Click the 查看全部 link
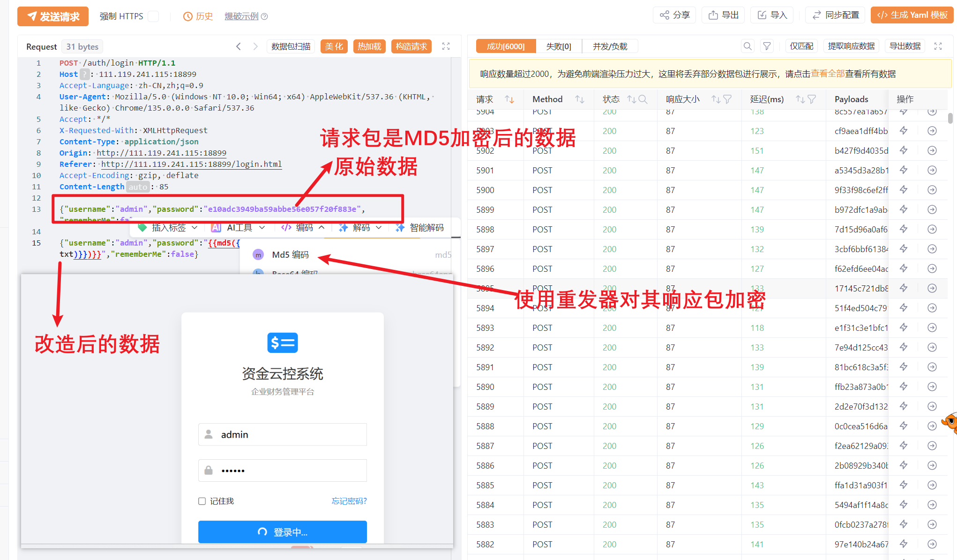This screenshot has height=560, width=957. 827,74
